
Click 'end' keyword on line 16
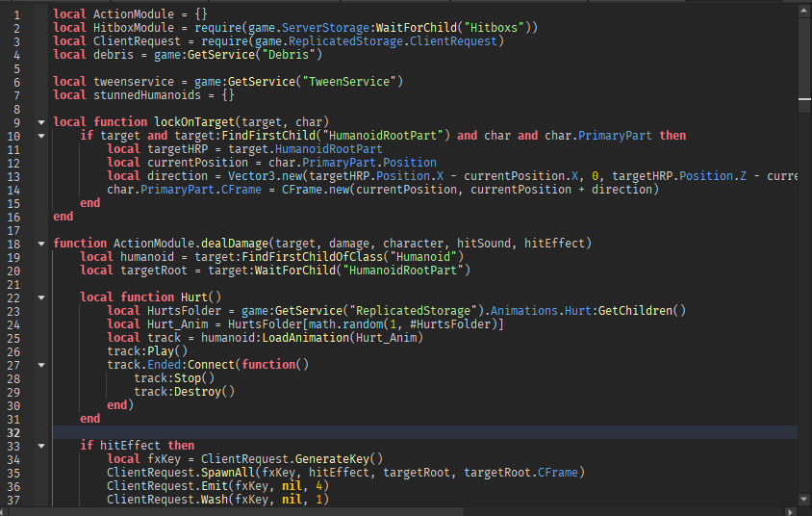(x=63, y=216)
